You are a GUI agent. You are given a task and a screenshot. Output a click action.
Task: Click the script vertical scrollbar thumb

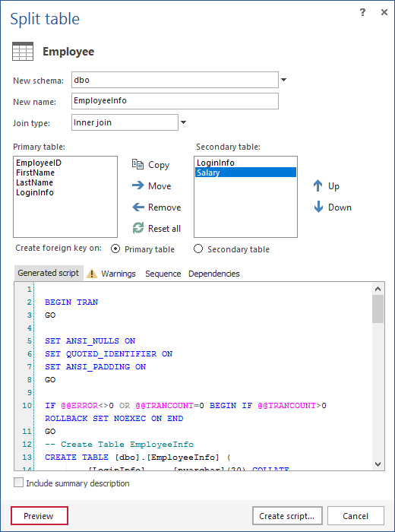coord(378,309)
